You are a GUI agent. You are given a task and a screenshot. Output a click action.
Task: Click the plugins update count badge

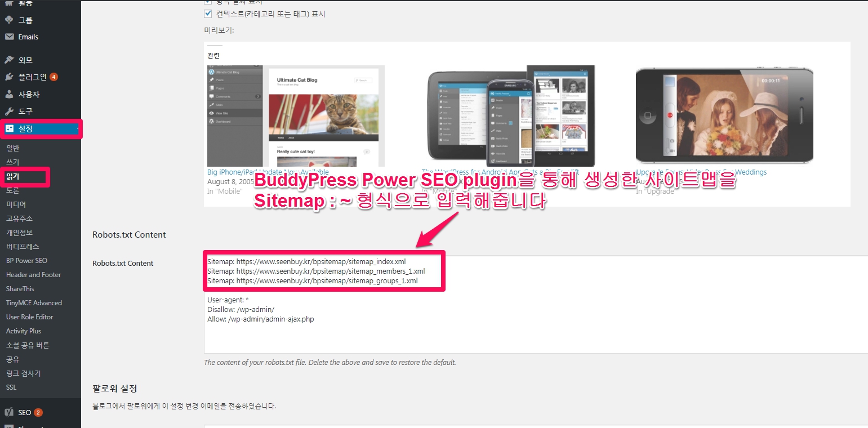click(x=54, y=77)
